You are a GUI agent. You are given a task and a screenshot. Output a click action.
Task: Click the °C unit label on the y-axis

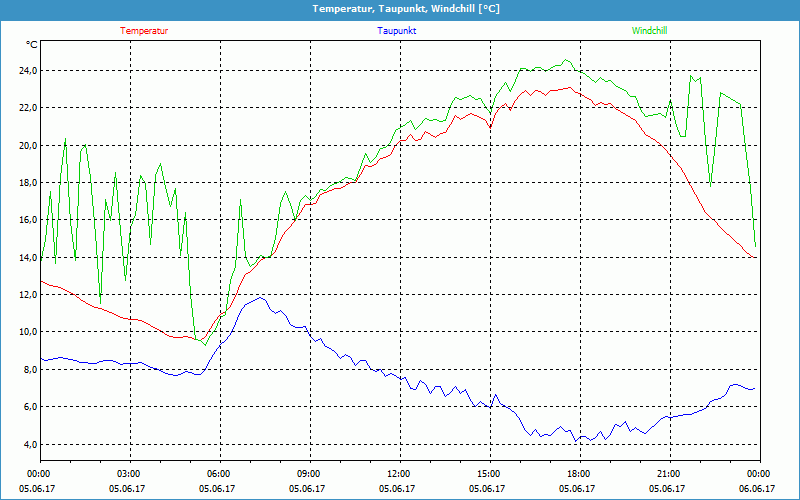pyautogui.click(x=32, y=45)
